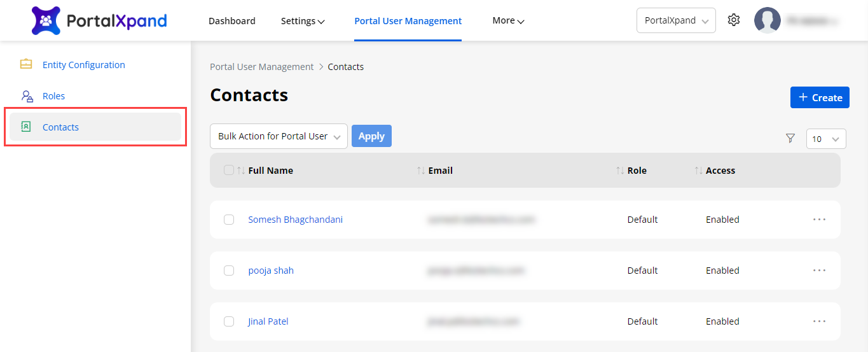
Task: Open the settings gear icon
Action: (x=734, y=20)
